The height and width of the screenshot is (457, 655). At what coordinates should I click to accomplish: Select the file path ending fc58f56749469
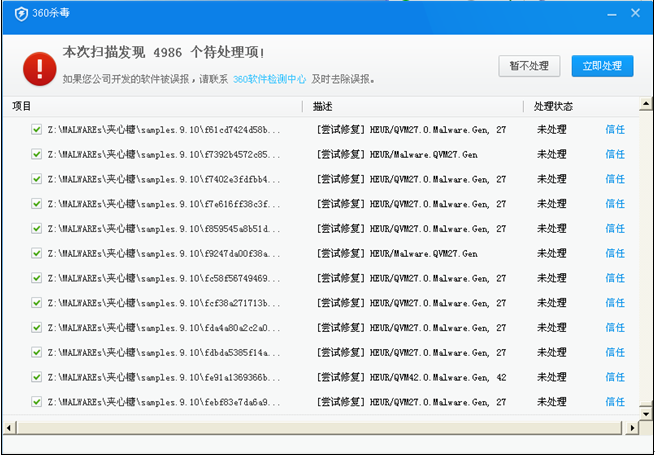164,278
